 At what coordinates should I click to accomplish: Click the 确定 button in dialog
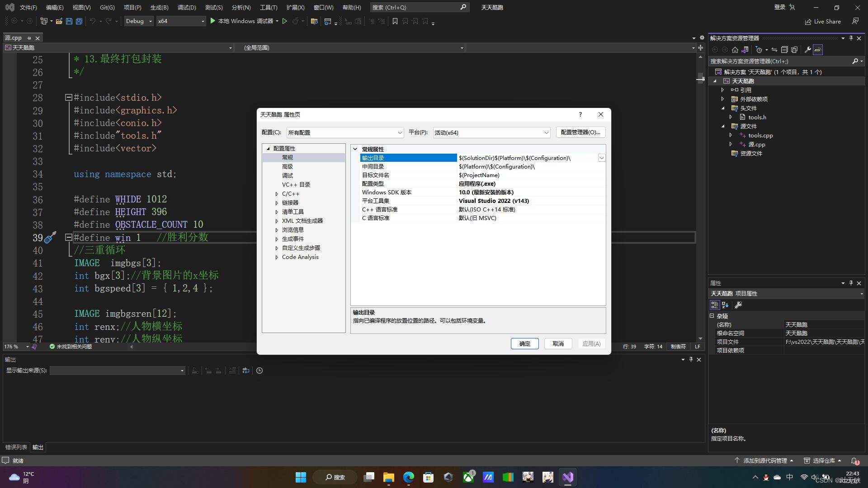524,344
